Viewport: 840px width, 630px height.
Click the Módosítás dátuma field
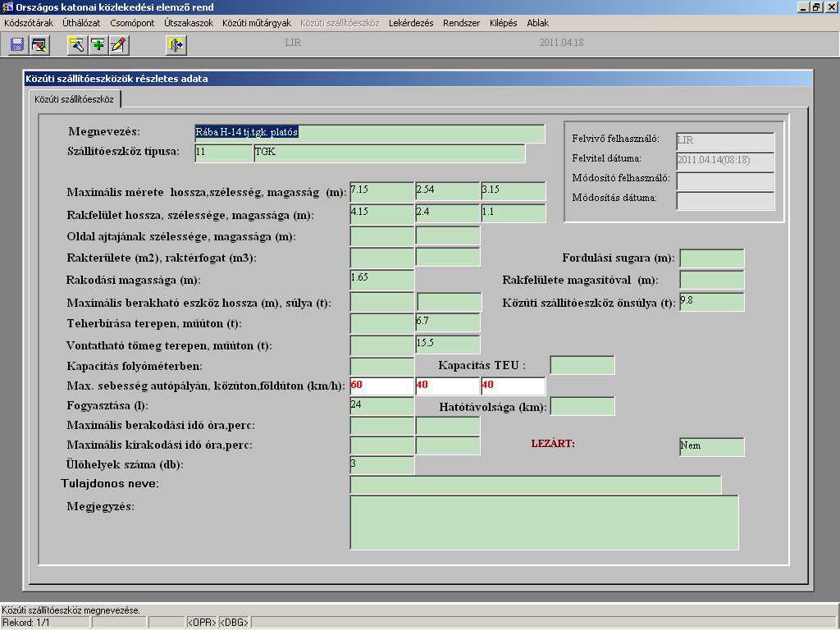[725, 201]
